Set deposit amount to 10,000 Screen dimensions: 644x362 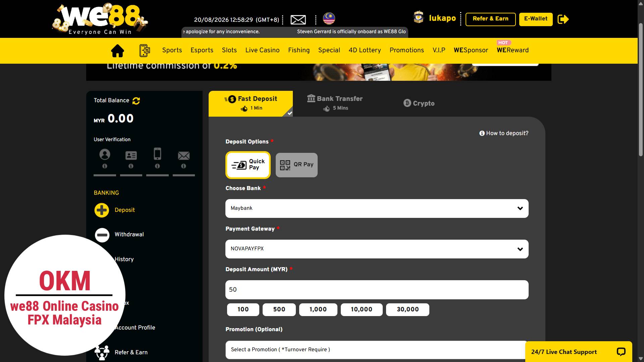point(362,310)
